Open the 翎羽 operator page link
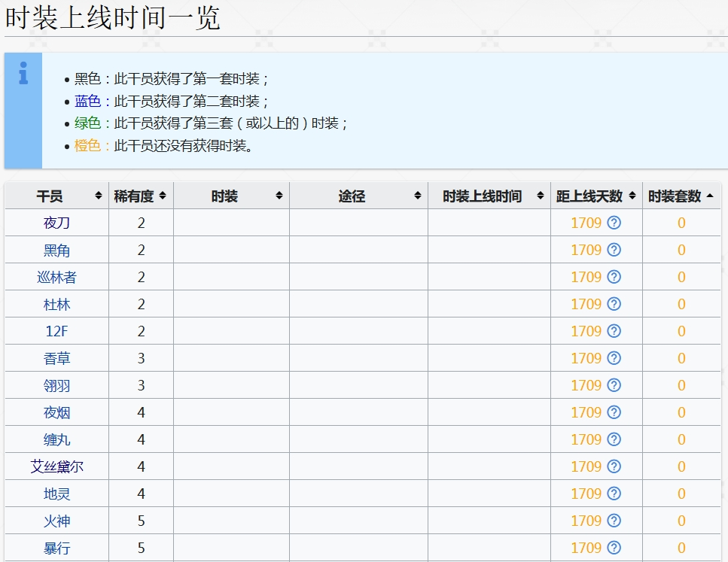 56,385
